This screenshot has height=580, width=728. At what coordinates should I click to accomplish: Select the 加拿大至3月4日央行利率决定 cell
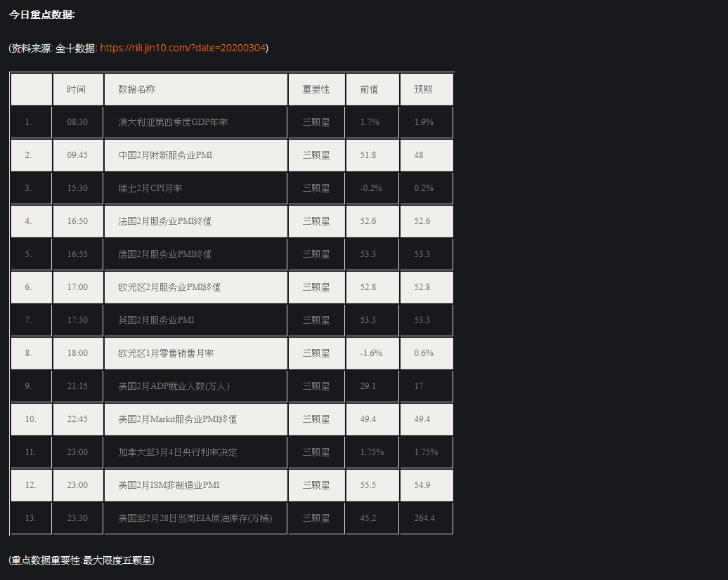point(196,452)
